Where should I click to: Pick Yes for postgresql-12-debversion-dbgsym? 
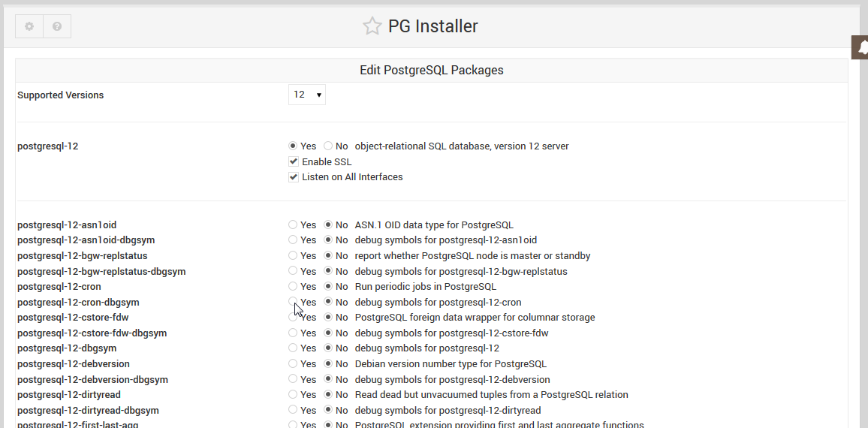click(x=293, y=379)
